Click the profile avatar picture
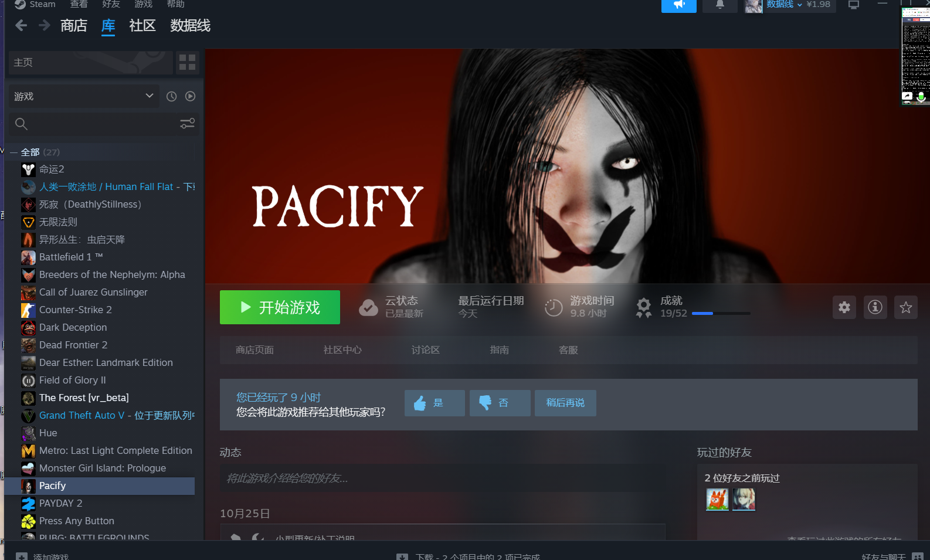930x560 pixels. (x=753, y=5)
